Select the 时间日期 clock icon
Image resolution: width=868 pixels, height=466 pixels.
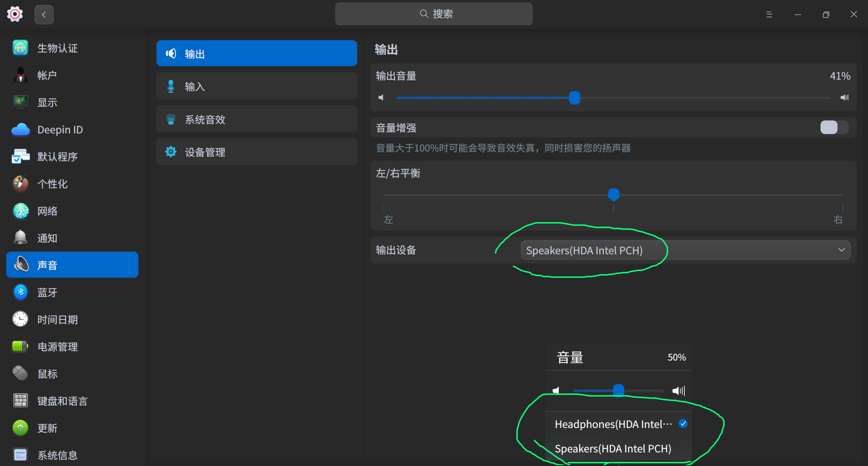click(x=20, y=319)
